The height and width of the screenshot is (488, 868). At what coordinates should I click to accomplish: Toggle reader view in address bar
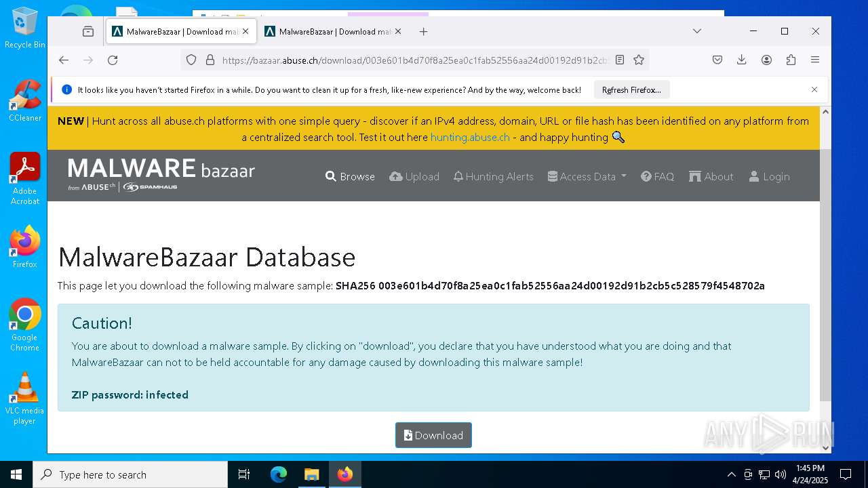pyautogui.click(x=620, y=60)
